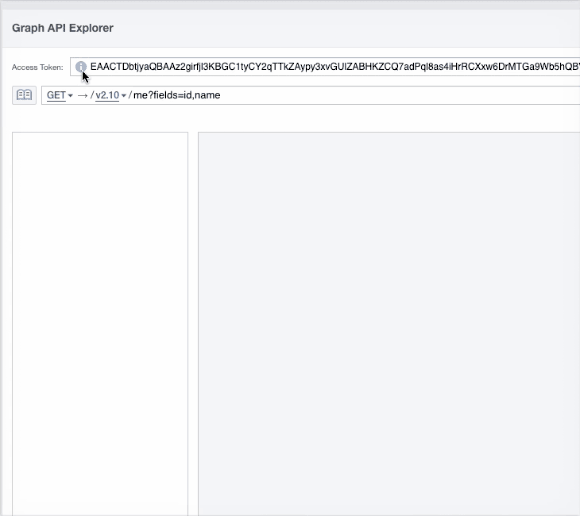580x516 pixels.
Task: Click the gray header bar background
Action: (x=333, y=28)
